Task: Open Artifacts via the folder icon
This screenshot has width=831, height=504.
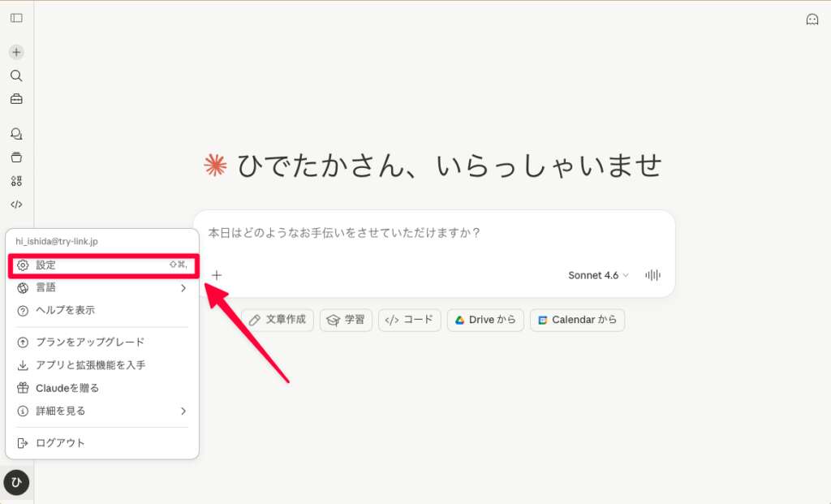Action: [x=15, y=157]
